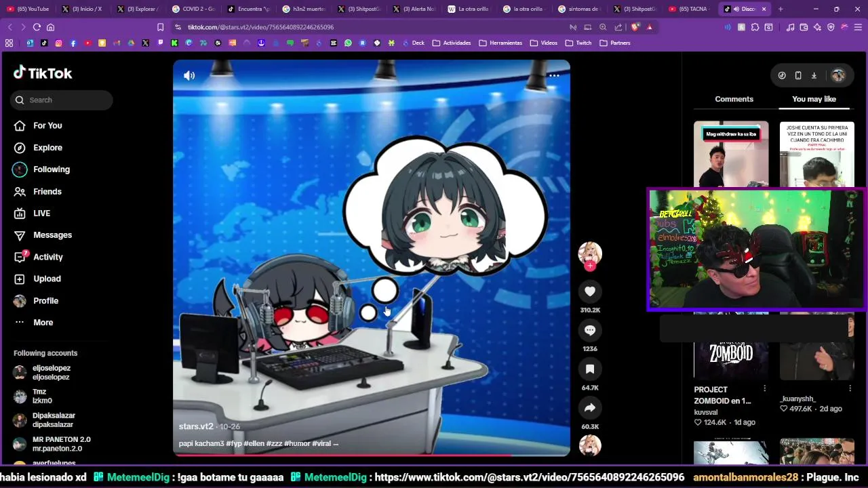
Task: Open a new browser tab with plus
Action: coord(781,9)
